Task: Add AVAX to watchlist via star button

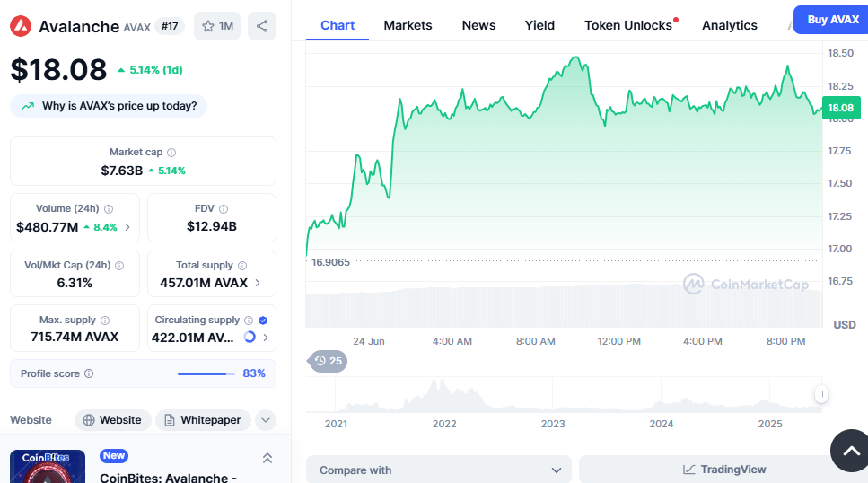Action: pyautogui.click(x=217, y=26)
